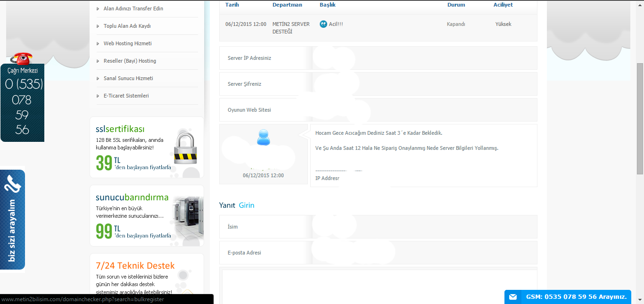Click the red telephone icon above Çağrı Merkezi
Screen dimensions: 644x304
point(22,58)
